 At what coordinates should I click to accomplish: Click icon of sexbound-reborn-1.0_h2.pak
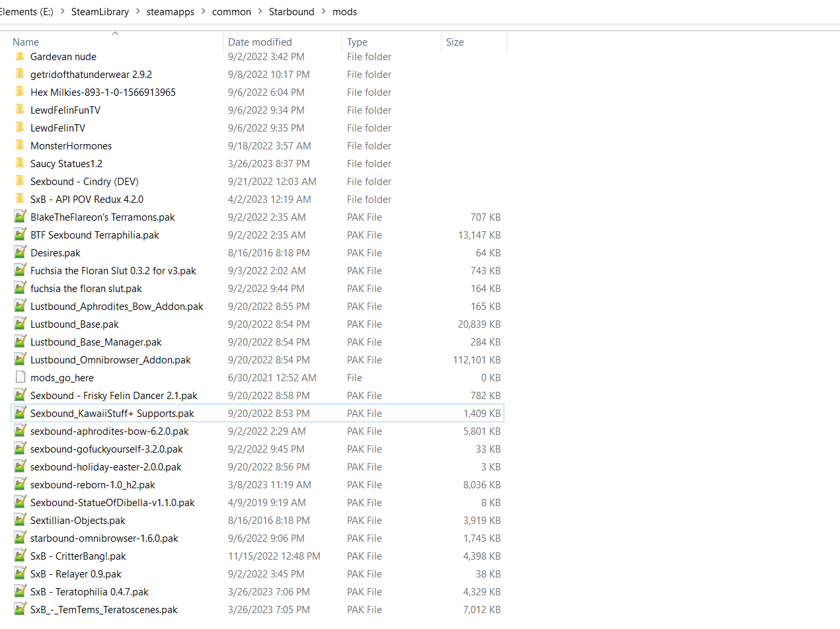point(20,484)
